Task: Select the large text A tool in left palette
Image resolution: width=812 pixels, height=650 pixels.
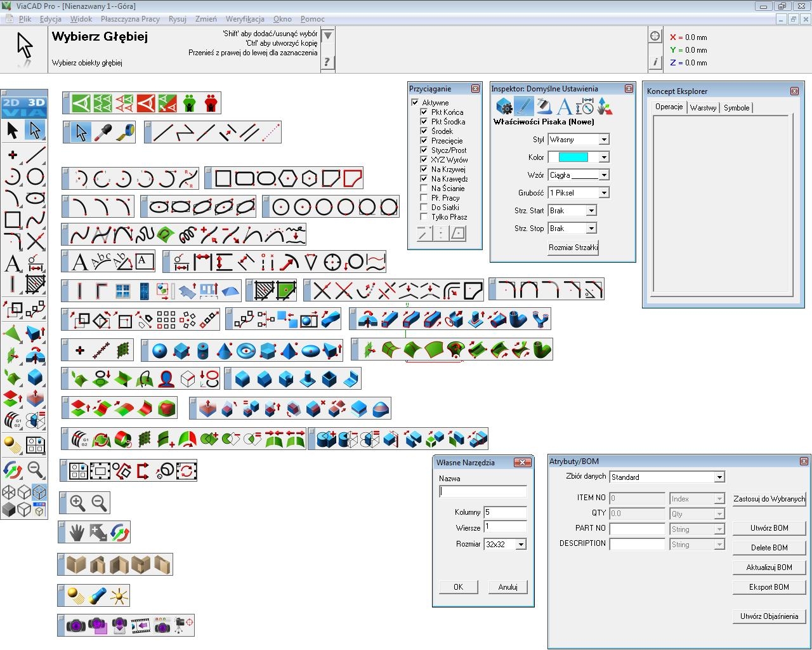Action: (13, 263)
